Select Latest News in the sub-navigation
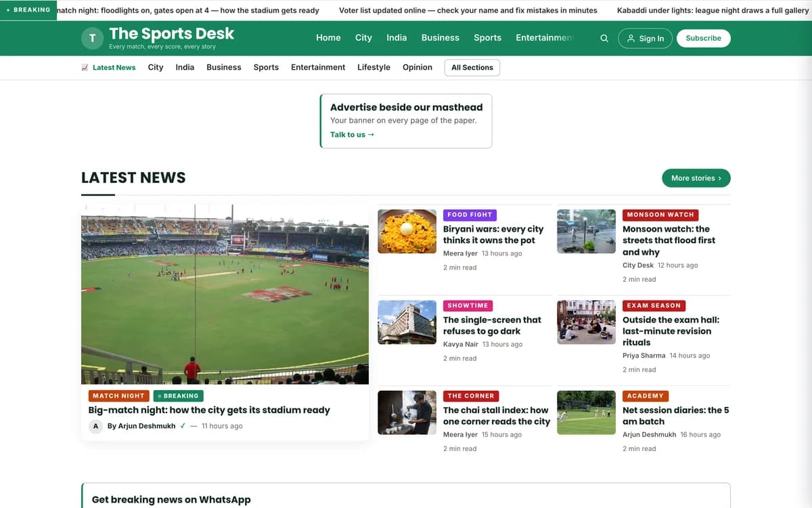The image size is (812, 508). point(114,67)
